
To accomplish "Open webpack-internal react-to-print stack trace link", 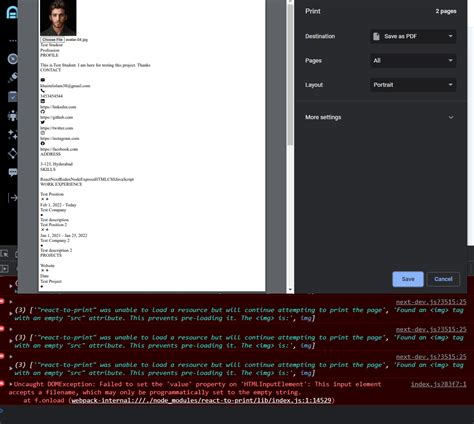I will tap(202, 400).
